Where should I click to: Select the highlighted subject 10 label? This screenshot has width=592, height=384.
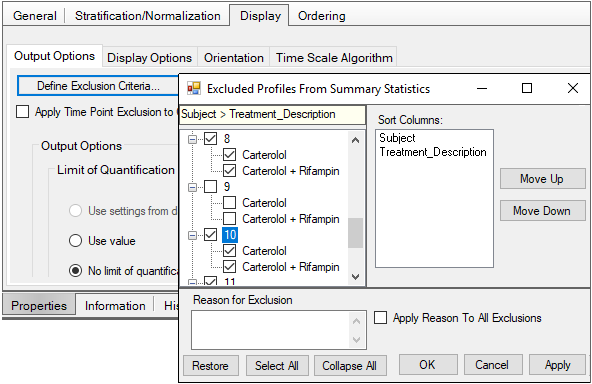[230, 234]
